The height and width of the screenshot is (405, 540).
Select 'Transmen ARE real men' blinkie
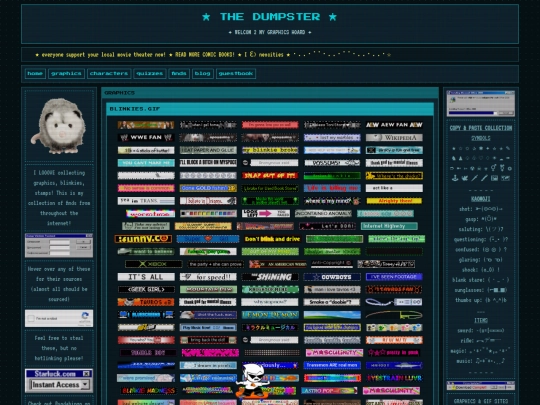332,365
